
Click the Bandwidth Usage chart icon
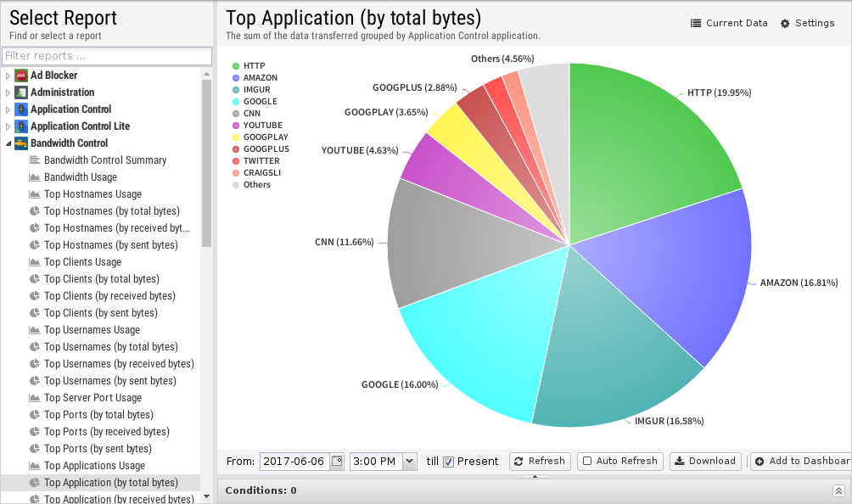[x=34, y=177]
